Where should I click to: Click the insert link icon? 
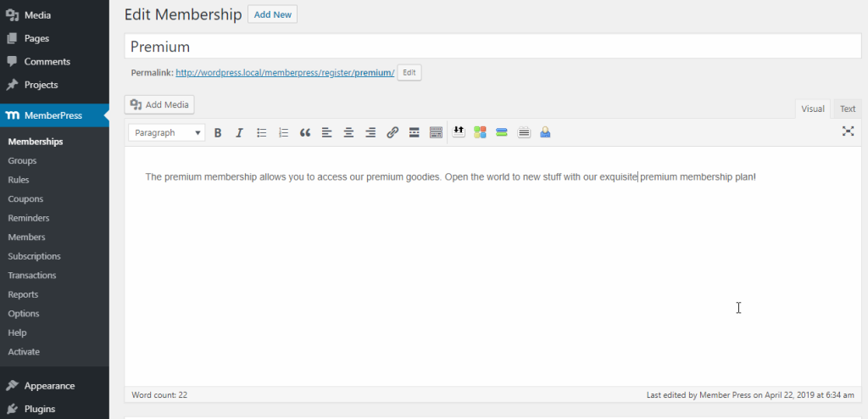(392, 132)
